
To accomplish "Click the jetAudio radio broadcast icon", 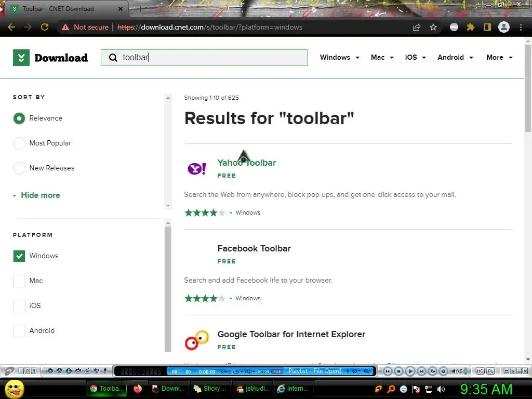I will [87, 371].
